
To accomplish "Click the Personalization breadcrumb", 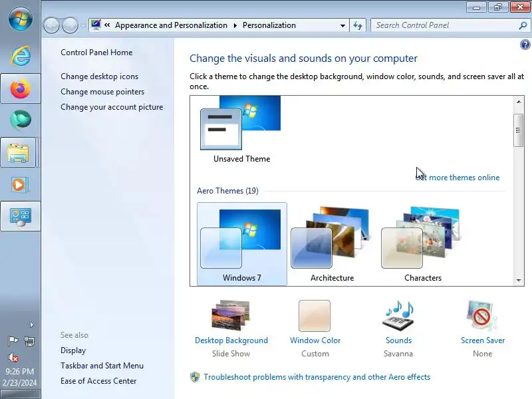I will 269,25.
